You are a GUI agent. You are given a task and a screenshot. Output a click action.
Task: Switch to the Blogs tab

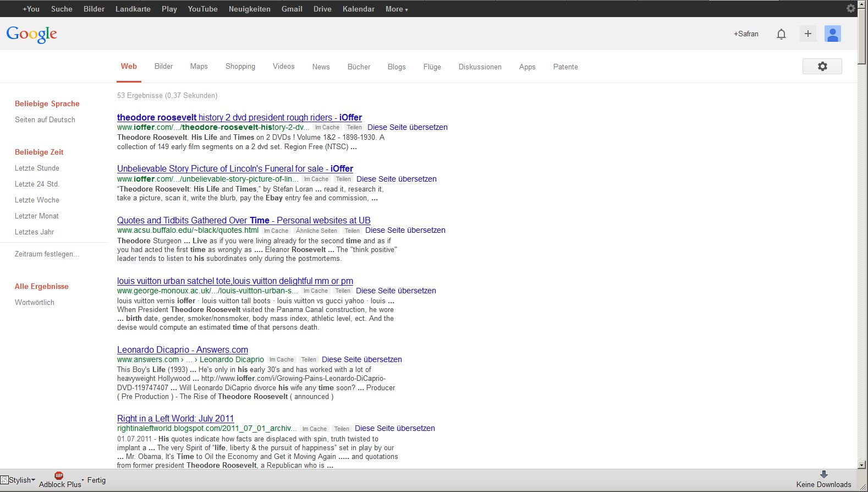point(397,67)
